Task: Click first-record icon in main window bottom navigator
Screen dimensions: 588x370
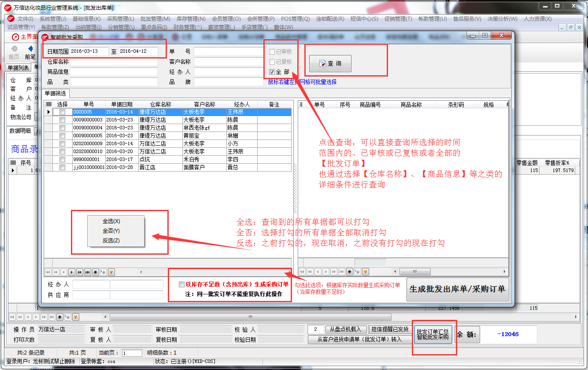Action: click(x=12, y=317)
